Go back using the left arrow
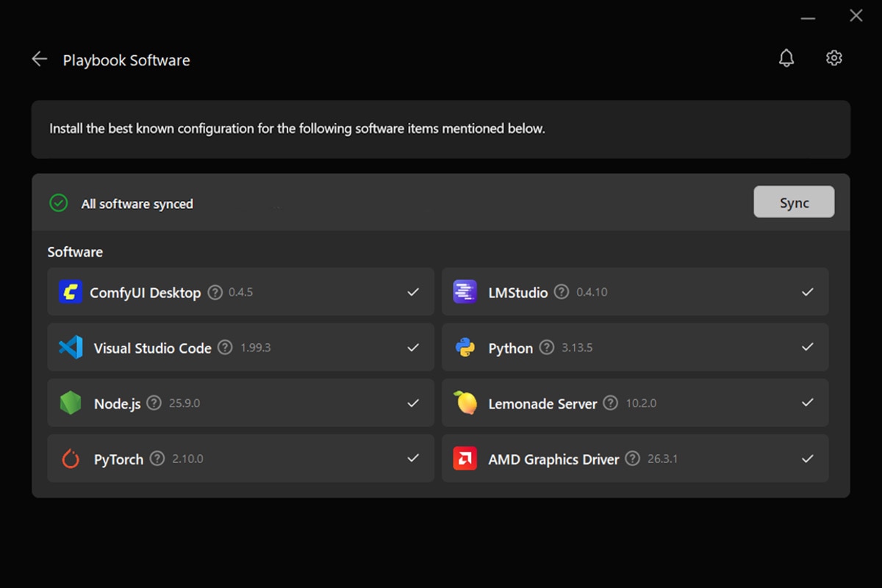 pyautogui.click(x=40, y=59)
